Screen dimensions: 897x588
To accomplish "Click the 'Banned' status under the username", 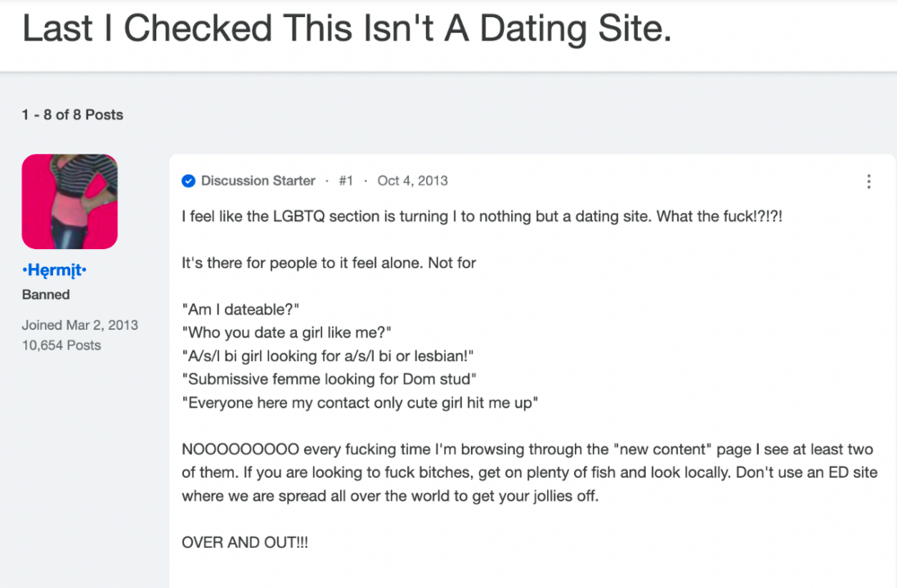I will [46, 295].
